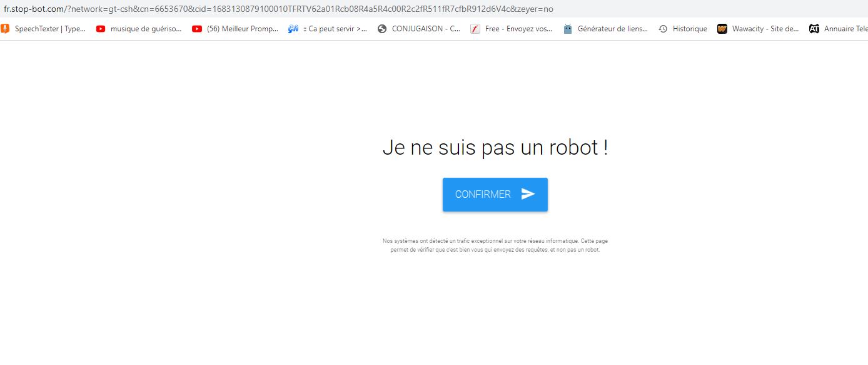Click YouTube icon beside Meilleur Promp bookmark
The image size is (868, 365).
(x=197, y=29)
